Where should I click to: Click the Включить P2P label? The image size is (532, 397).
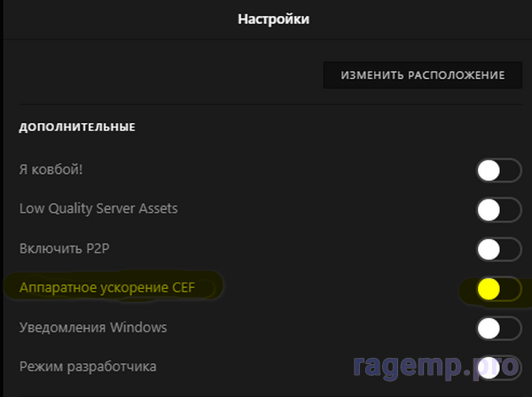[65, 248]
